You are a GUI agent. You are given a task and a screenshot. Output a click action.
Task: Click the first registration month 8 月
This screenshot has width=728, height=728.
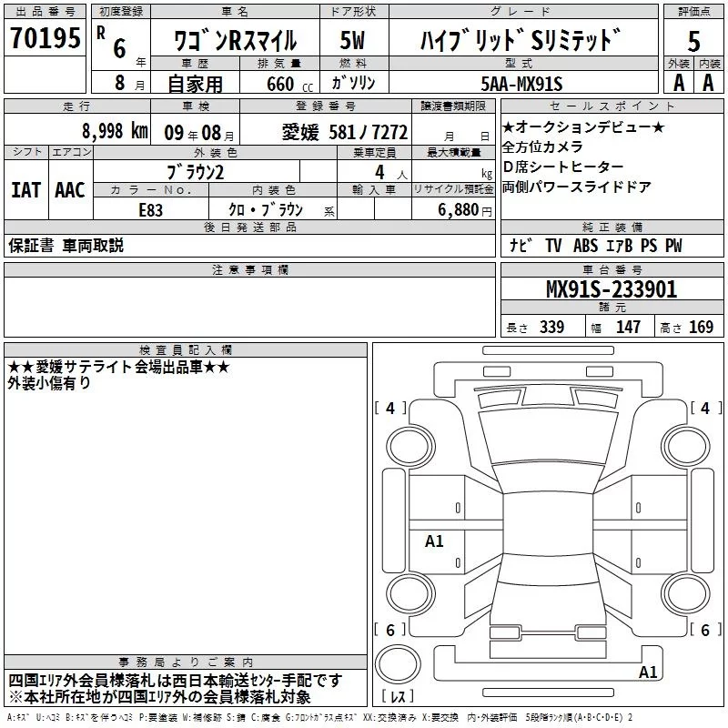[x=129, y=83]
